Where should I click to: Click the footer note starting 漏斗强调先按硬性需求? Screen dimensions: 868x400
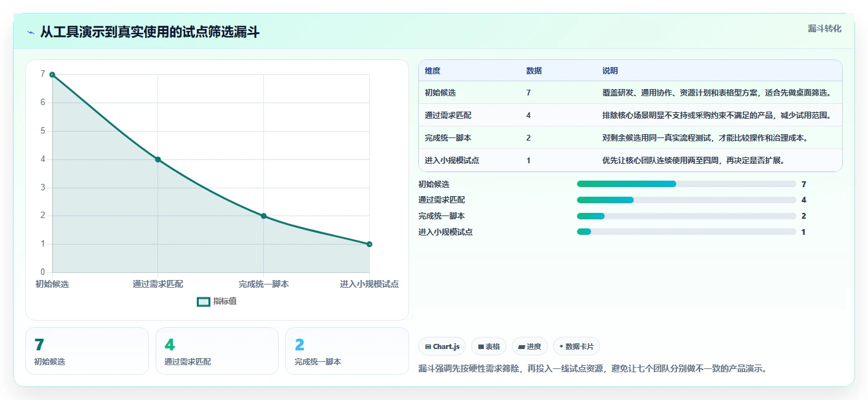tap(592, 368)
